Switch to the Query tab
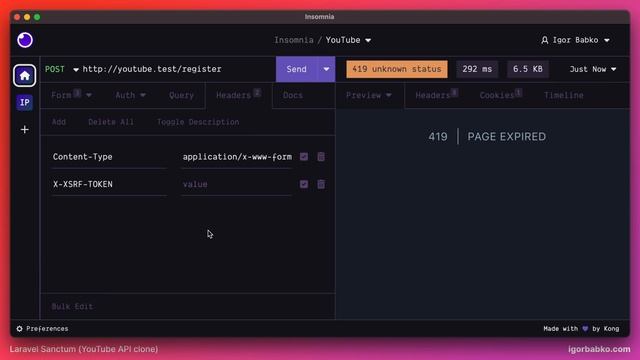Image resolution: width=640 pixels, height=360 pixels. 181,95
